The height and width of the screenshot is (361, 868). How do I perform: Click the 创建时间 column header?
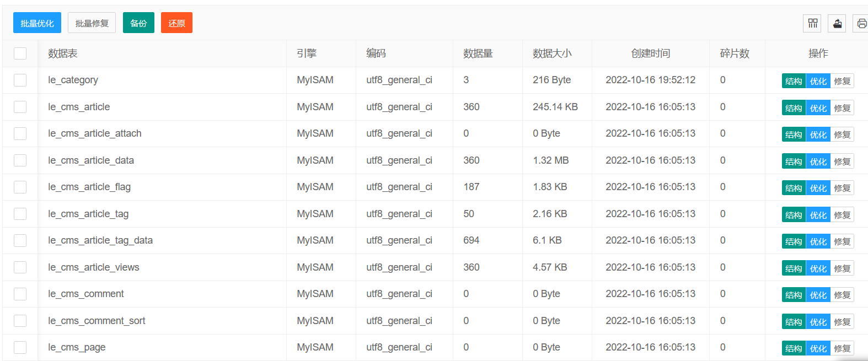[650, 53]
